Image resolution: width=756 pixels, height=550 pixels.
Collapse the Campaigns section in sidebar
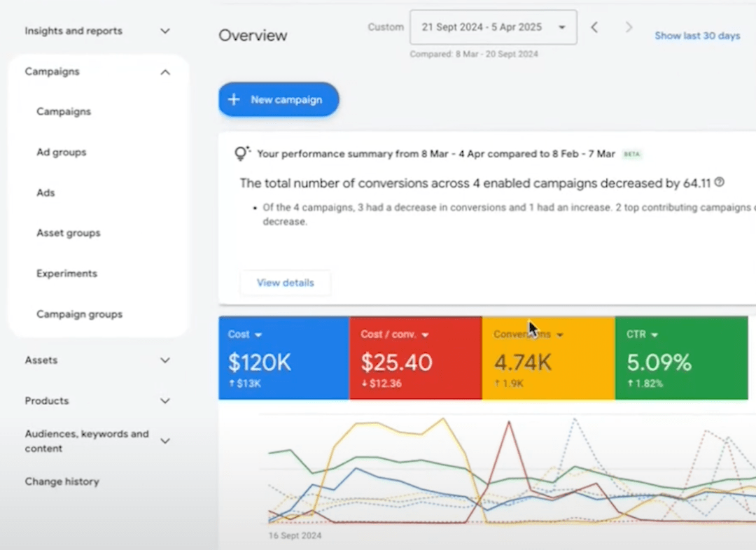coord(165,71)
